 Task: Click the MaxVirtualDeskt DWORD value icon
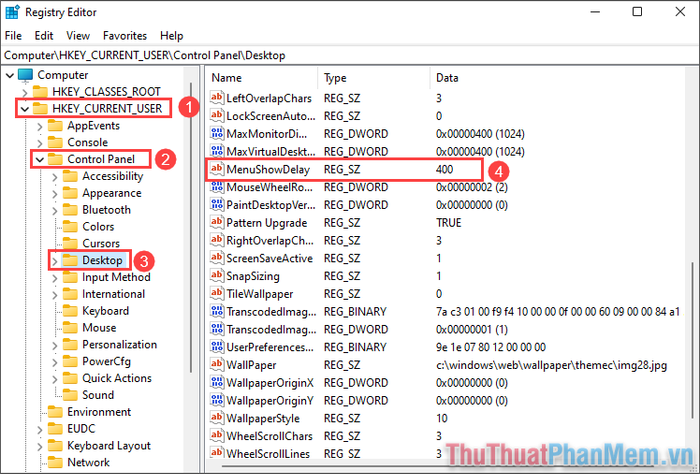point(217,151)
